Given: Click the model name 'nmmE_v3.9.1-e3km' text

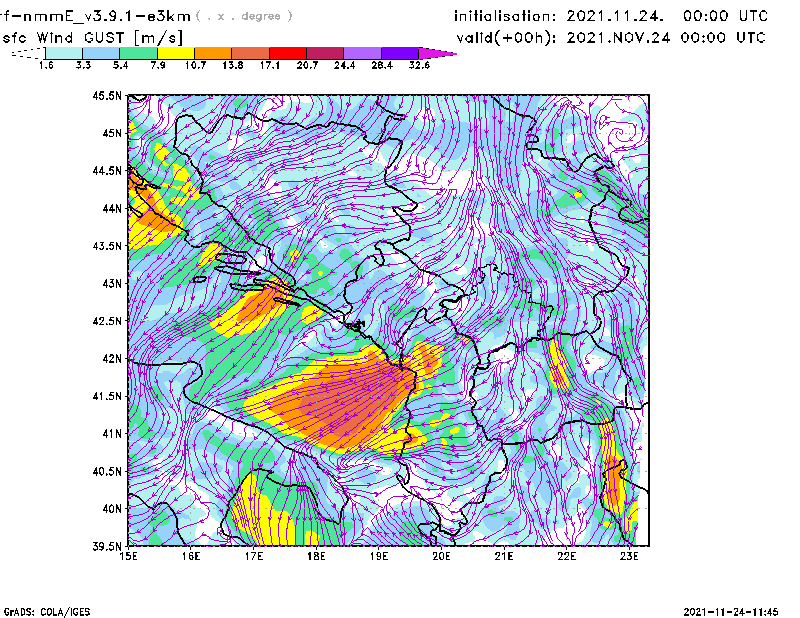Looking at the screenshot, I should pyautogui.click(x=104, y=16).
